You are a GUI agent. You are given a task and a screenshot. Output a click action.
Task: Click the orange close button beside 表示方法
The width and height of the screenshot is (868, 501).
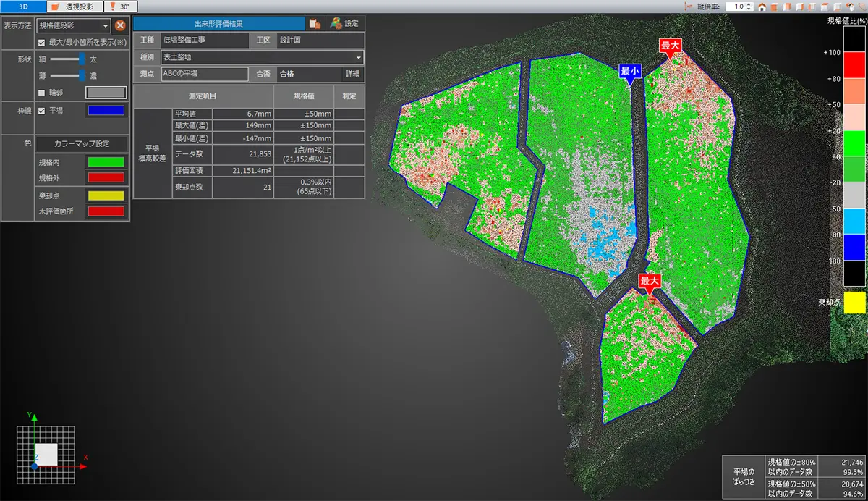121,25
